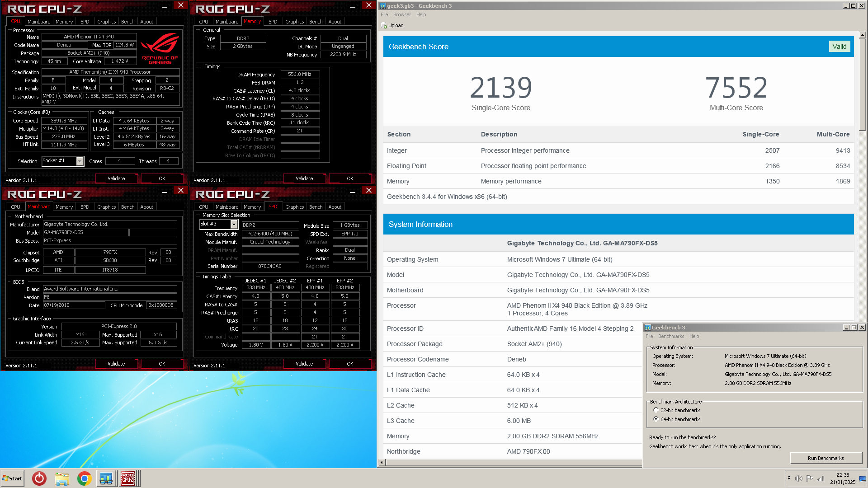This screenshot has width=868, height=488.
Task: Click Run Benchmarks button
Action: click(826, 458)
